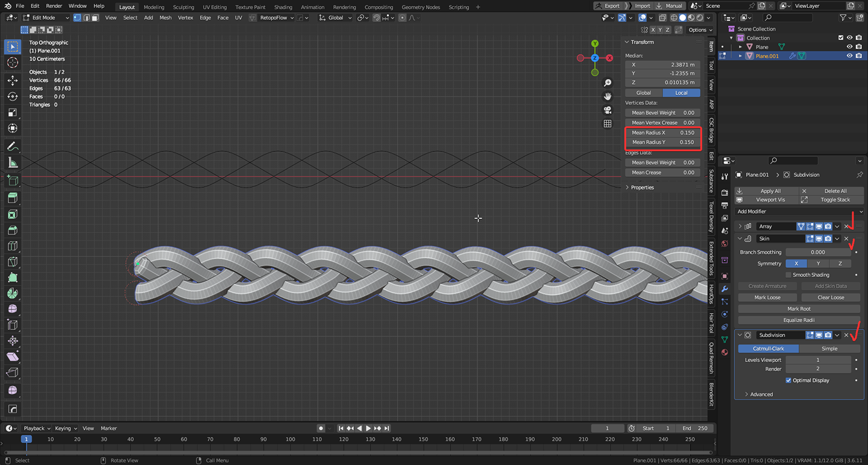Screen dimensions: 868x465
Task: Open the Edit Mode dropdown
Action: (46, 17)
